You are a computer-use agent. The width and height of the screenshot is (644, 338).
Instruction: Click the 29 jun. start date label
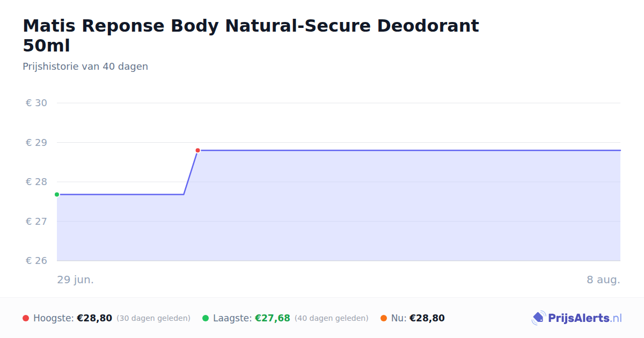coord(76,280)
